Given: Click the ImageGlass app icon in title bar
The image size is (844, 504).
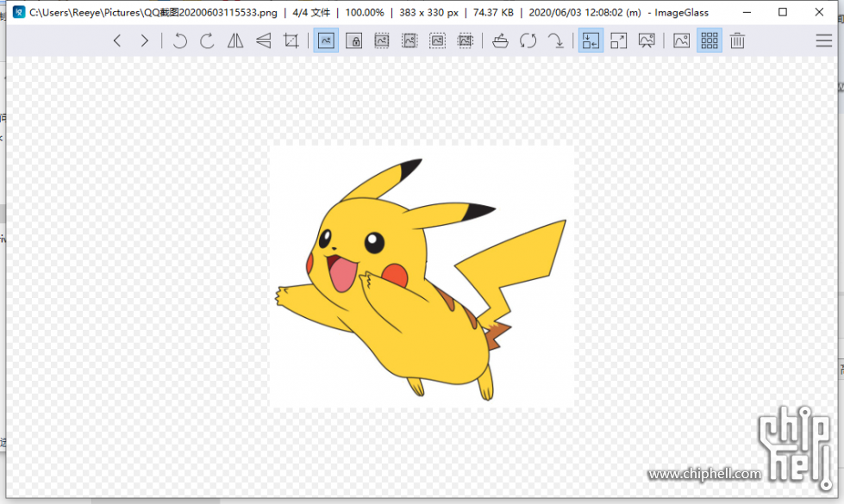Looking at the screenshot, I should click(x=19, y=12).
